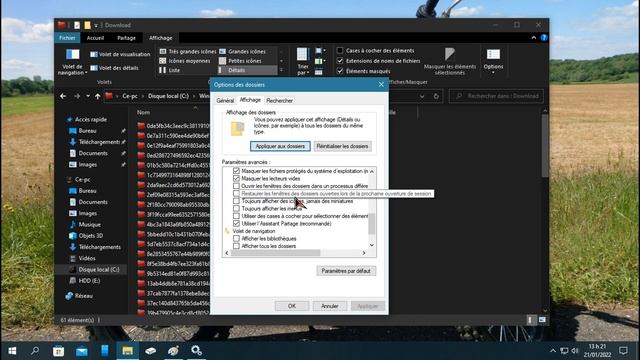Select Petites icônes layout

[x=240, y=61]
